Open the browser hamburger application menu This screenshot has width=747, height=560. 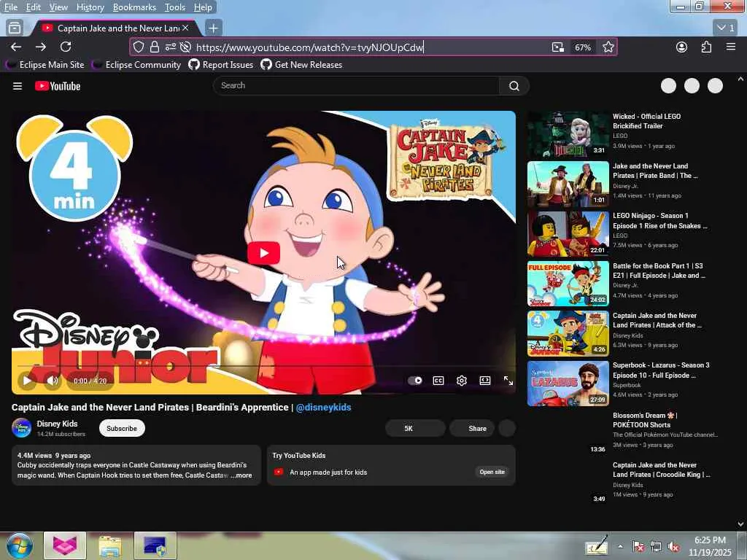click(x=731, y=47)
